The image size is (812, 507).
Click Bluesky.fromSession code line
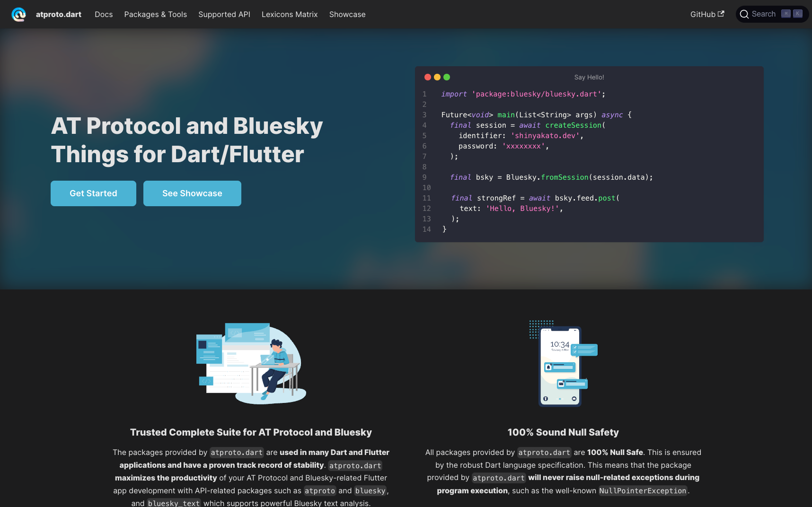tap(551, 177)
